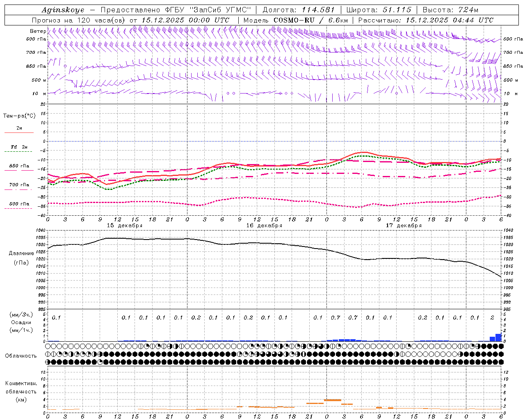Image resolution: width=525 pixels, height=420 pixels.
Task: Click the tallest blue precipitation bar at the end
Action: click(x=498, y=337)
